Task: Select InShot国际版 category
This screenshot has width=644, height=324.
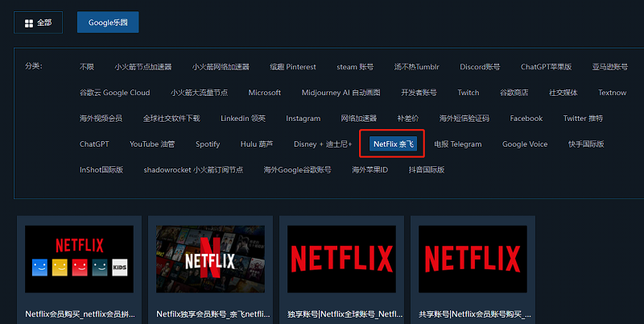Action: pyautogui.click(x=101, y=170)
